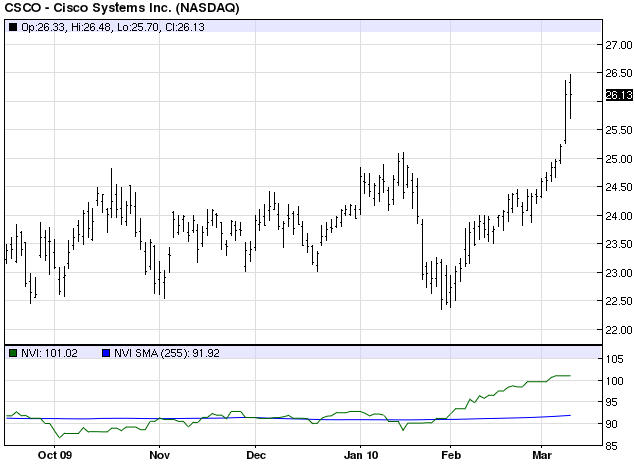Click the 23.00 price axis label

[x=619, y=273]
